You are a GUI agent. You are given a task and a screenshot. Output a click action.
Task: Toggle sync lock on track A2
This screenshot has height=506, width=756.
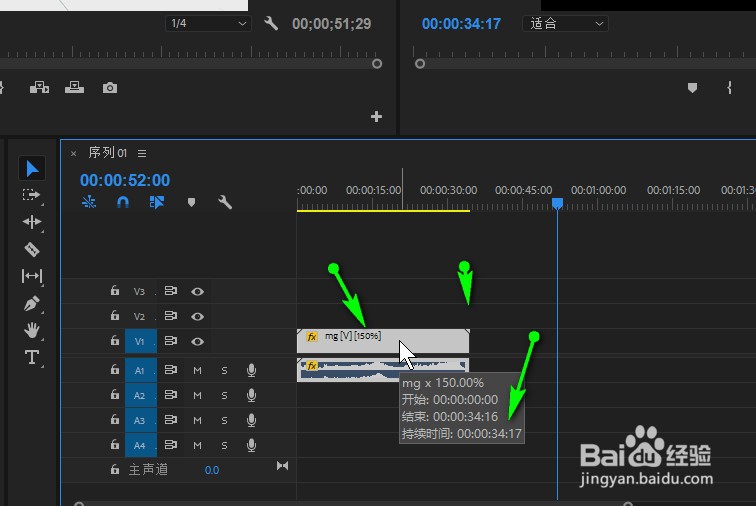pos(171,395)
